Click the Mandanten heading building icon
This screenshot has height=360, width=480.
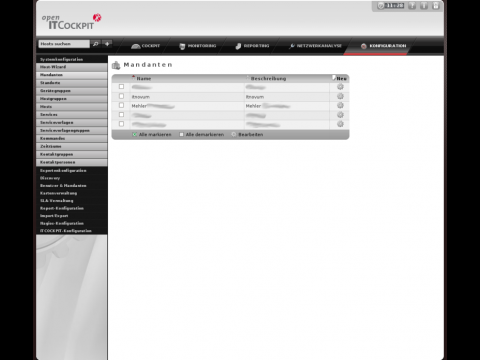click(116, 65)
